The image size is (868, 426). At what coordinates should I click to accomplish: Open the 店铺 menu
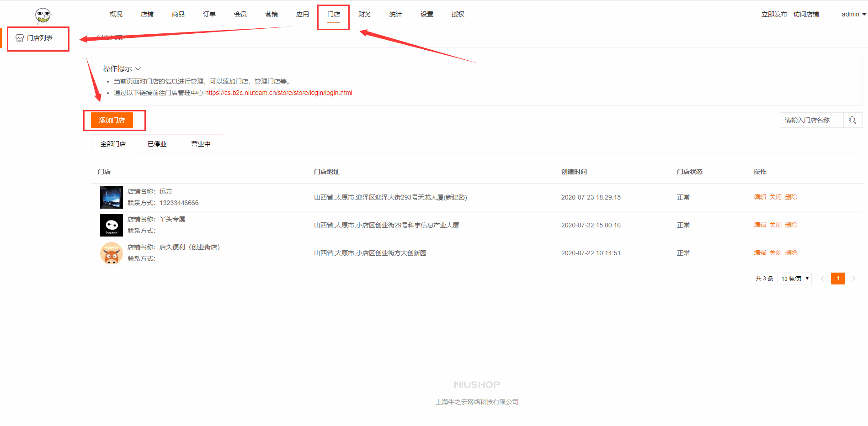(x=147, y=14)
